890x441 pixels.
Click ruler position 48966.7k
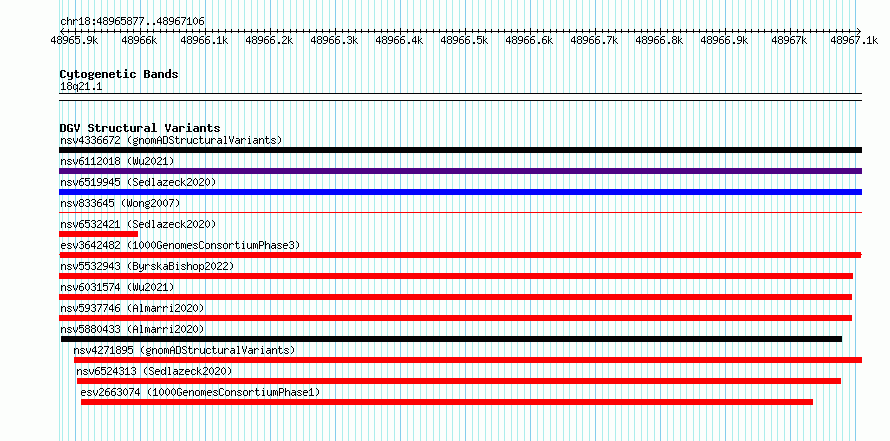(x=594, y=40)
